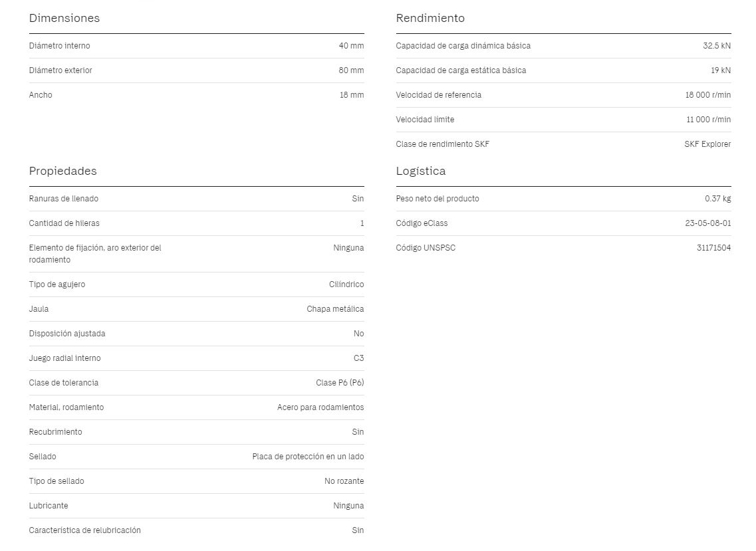Click the Dimensiones section heading
756x551 pixels.
(x=64, y=18)
